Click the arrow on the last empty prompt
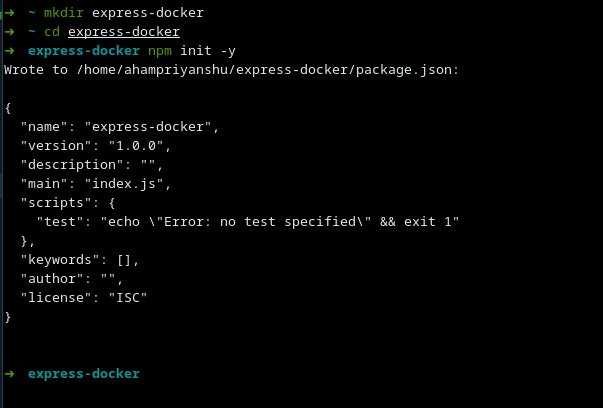 coord(9,373)
